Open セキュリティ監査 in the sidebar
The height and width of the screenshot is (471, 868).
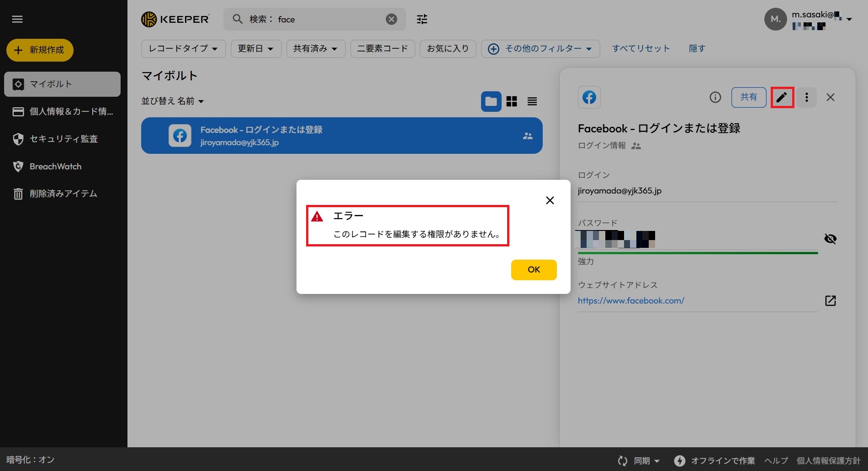coord(64,139)
